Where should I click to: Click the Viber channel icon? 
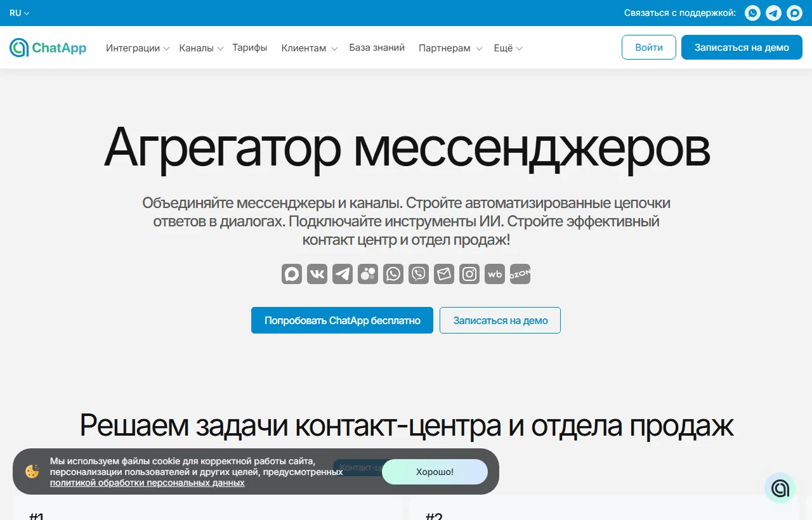[x=419, y=274]
